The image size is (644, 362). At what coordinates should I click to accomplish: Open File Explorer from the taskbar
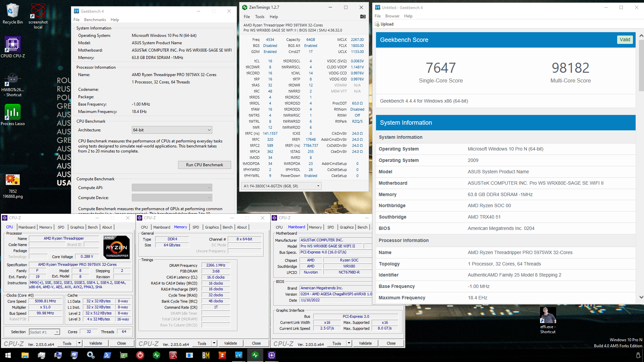pyautogui.click(x=25, y=355)
